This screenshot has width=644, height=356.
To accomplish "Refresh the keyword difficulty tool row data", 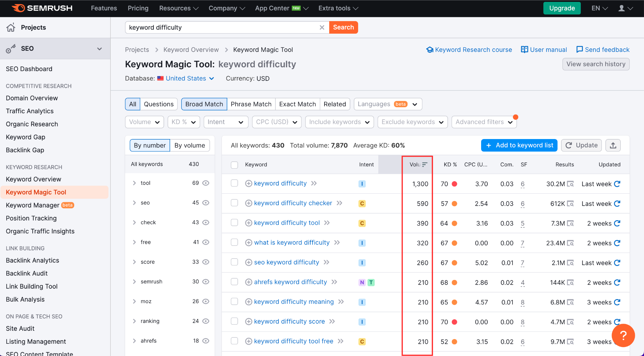I will [617, 223].
